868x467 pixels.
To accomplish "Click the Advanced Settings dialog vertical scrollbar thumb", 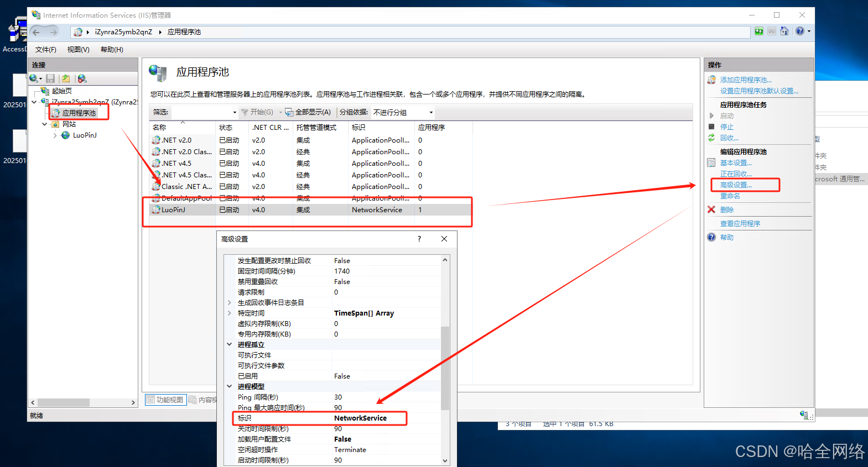I will click(x=445, y=368).
